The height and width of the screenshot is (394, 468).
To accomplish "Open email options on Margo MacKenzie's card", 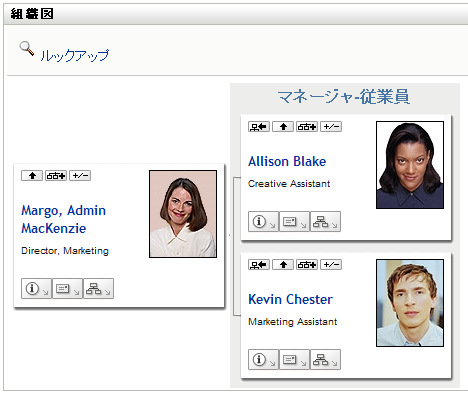I will tap(67, 289).
